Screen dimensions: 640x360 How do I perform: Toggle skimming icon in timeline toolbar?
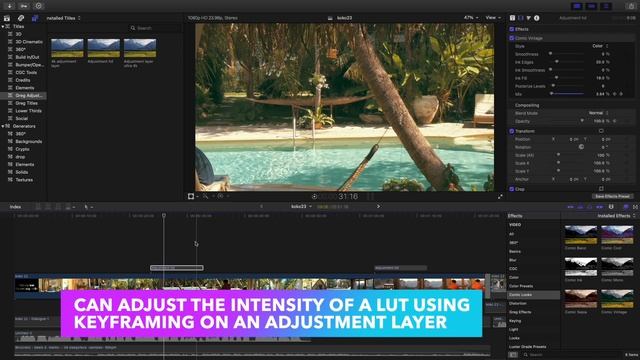(x=571, y=207)
